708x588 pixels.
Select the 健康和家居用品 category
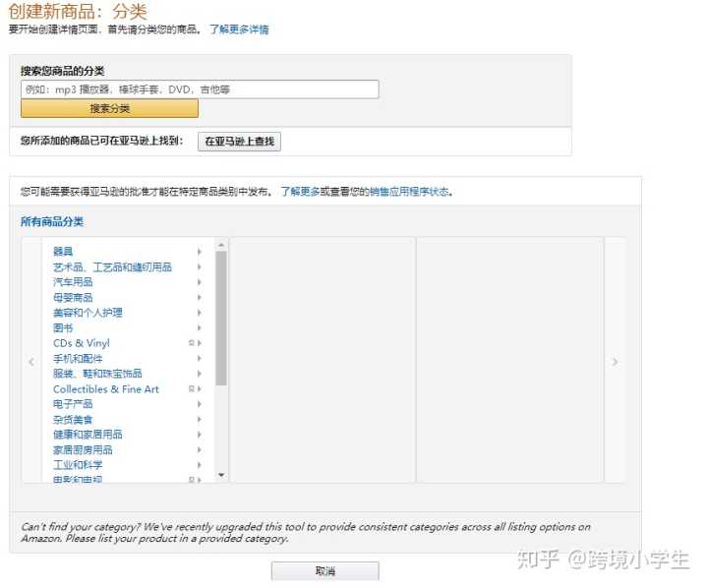coord(88,435)
